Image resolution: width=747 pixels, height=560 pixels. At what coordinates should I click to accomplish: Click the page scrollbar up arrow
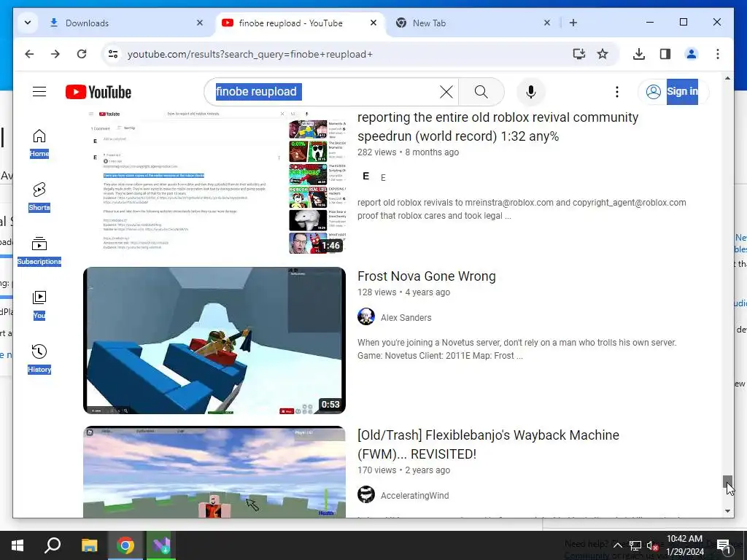coord(727,78)
